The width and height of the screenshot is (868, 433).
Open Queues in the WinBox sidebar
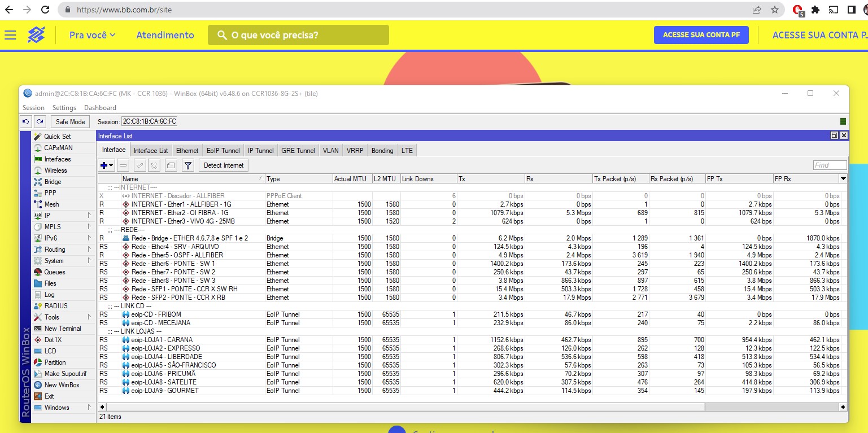click(55, 272)
